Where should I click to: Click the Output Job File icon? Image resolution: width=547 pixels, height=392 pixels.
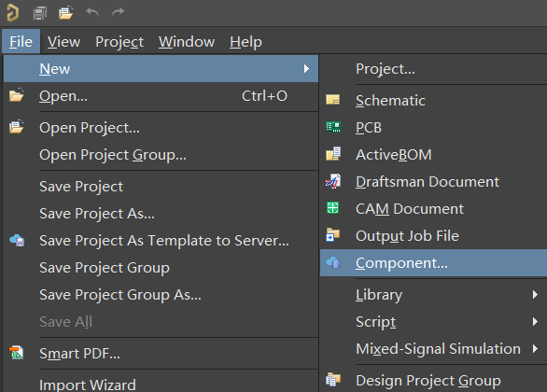[333, 235]
